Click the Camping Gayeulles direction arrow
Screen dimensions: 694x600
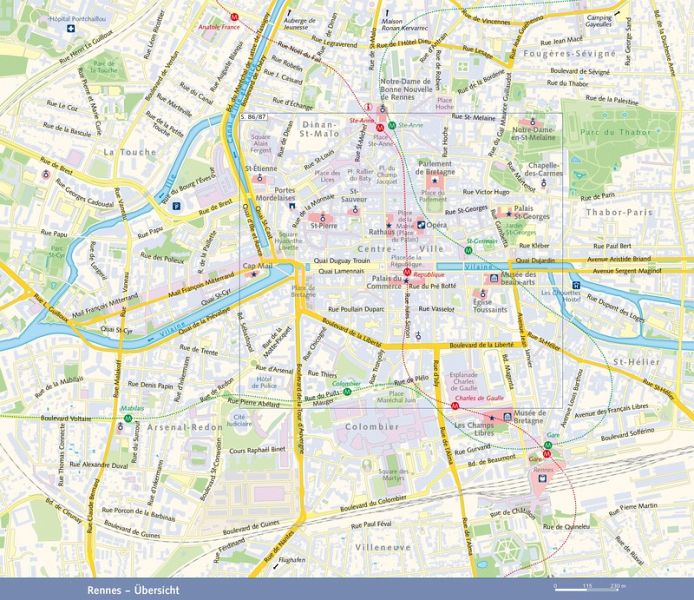point(617,14)
